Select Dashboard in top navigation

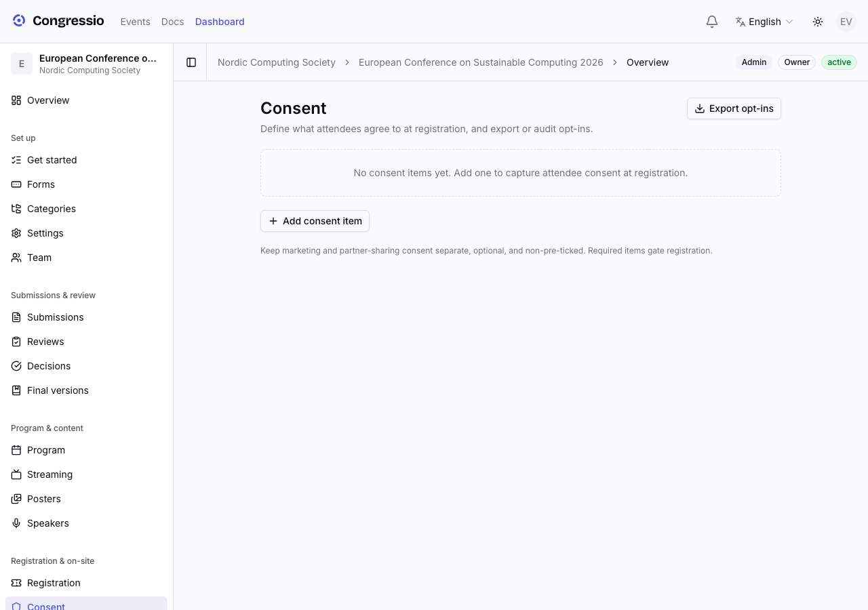click(x=220, y=22)
